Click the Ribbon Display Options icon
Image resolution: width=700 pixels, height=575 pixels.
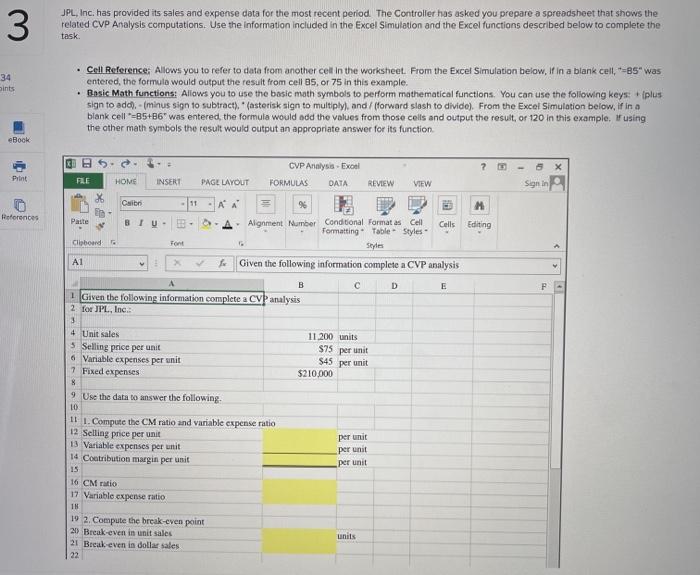point(502,167)
